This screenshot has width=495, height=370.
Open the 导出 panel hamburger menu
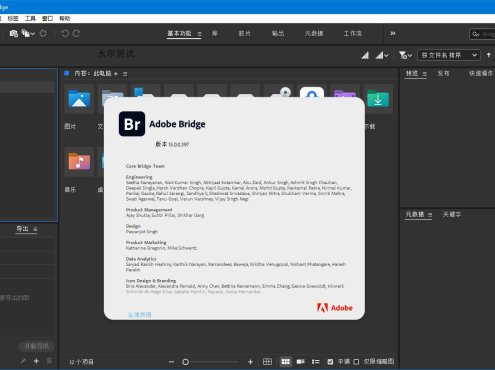tap(35, 229)
